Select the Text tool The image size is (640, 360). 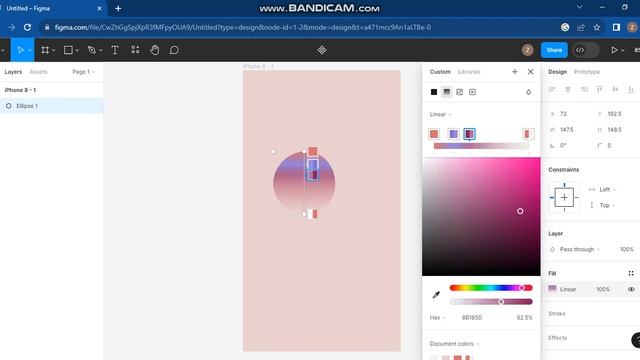tap(115, 50)
